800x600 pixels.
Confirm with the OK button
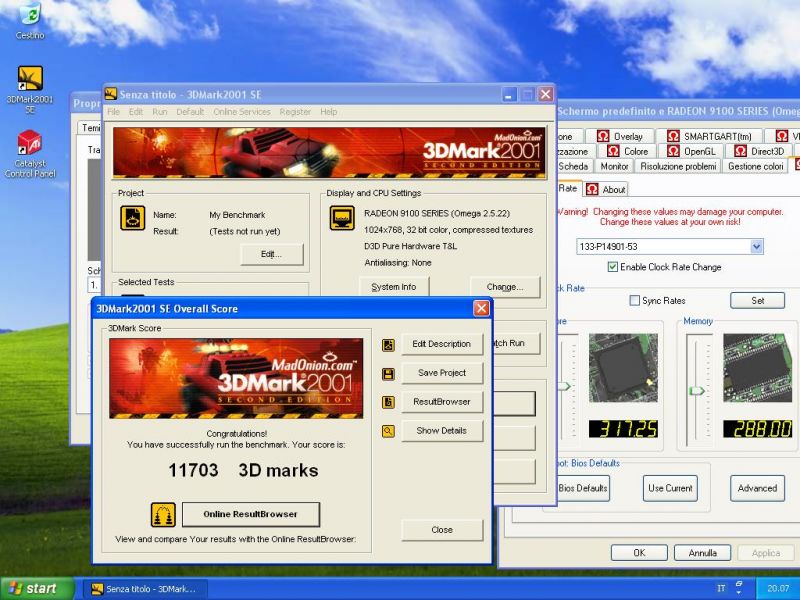pos(639,553)
